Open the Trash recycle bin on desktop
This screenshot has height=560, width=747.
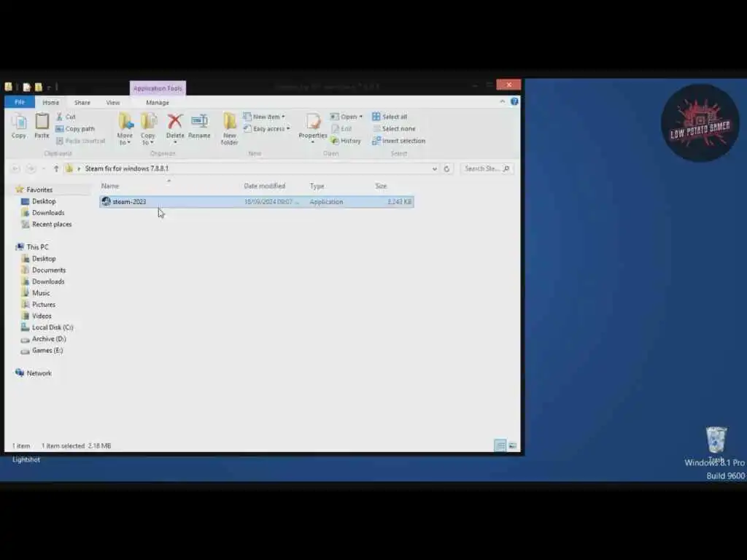(716, 440)
